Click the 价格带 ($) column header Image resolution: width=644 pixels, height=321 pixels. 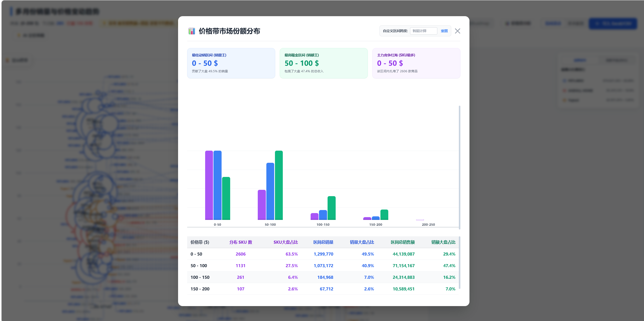(x=200, y=242)
